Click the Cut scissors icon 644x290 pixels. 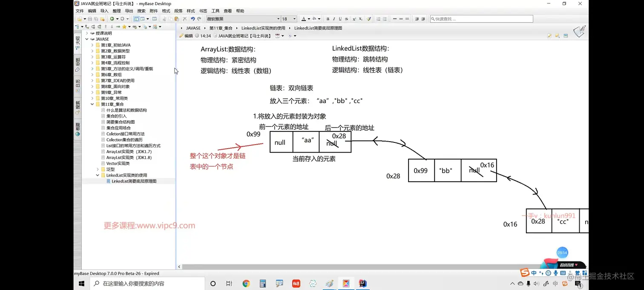coord(164,19)
